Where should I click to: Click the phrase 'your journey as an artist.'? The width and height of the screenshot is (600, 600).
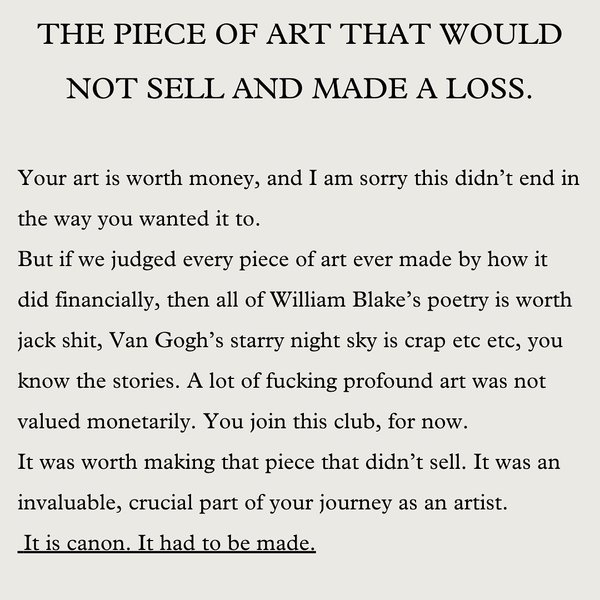(x=388, y=503)
